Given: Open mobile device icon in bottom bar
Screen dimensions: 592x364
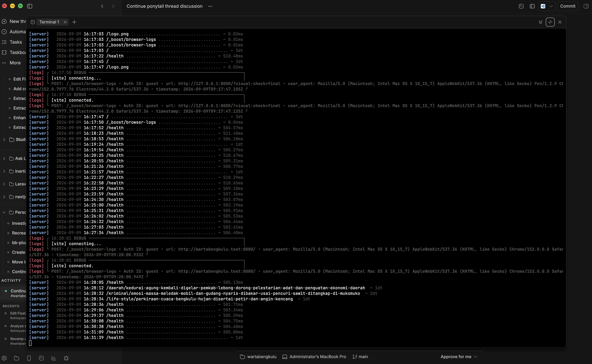Looking at the screenshot, I should 29,358.
